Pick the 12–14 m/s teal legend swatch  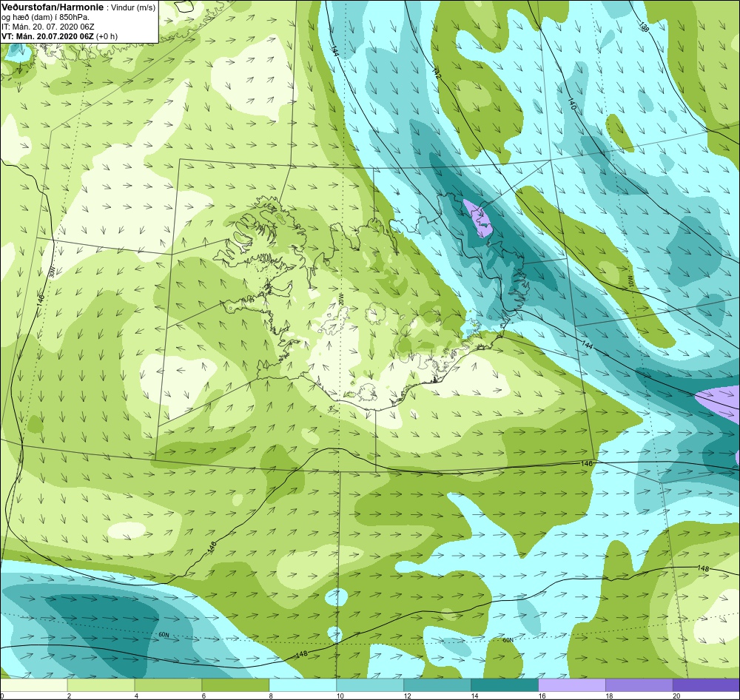pos(437,685)
